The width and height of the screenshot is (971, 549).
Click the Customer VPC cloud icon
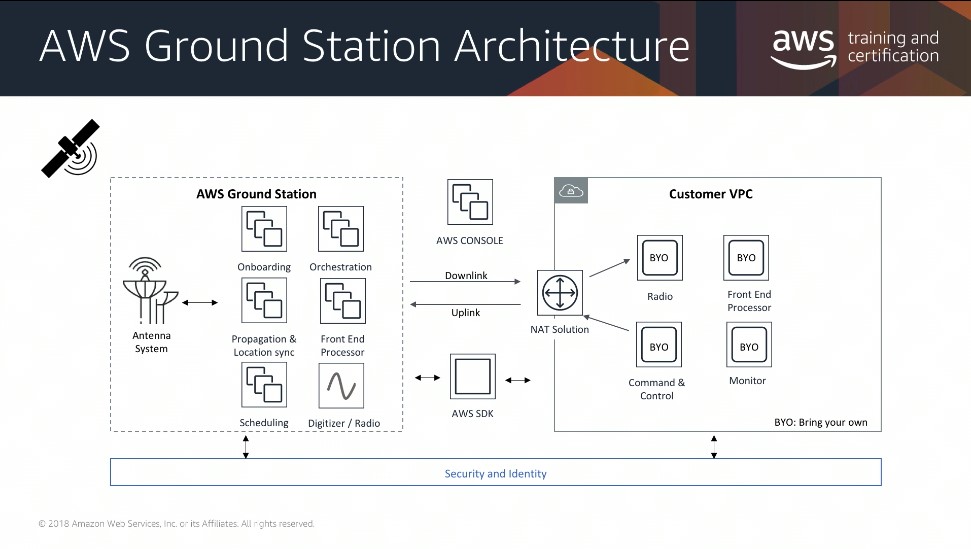pos(571,191)
